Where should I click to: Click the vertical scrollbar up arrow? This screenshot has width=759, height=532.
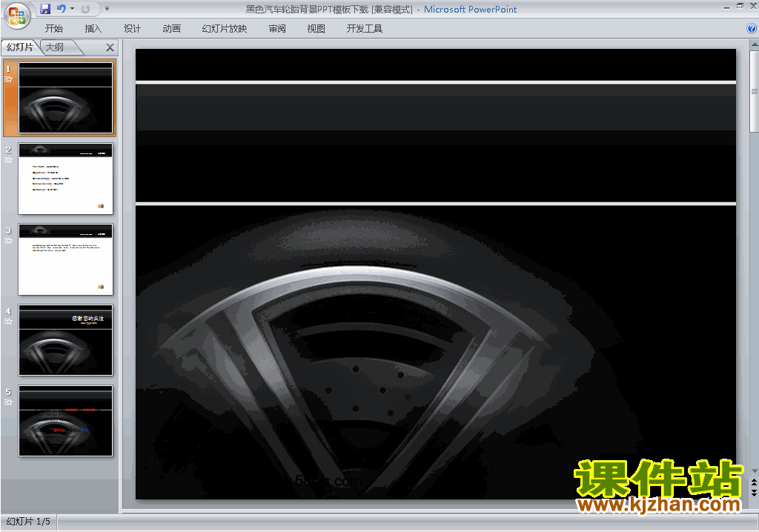point(754,44)
